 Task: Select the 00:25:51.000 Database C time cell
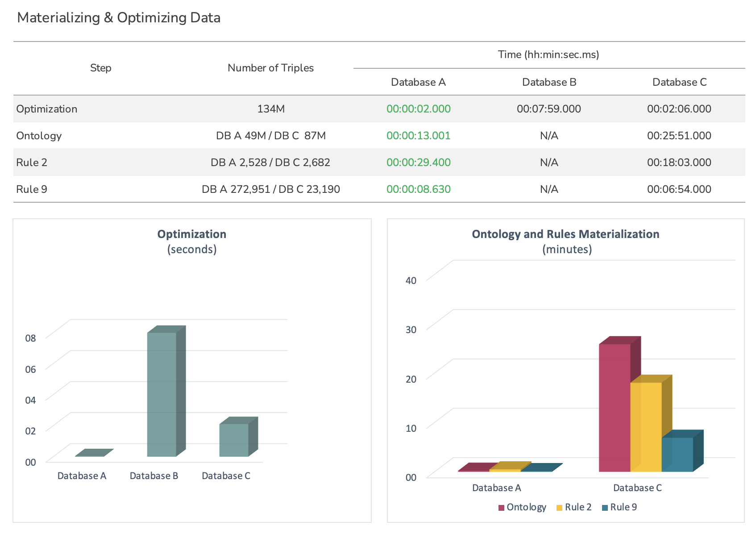[x=679, y=136]
